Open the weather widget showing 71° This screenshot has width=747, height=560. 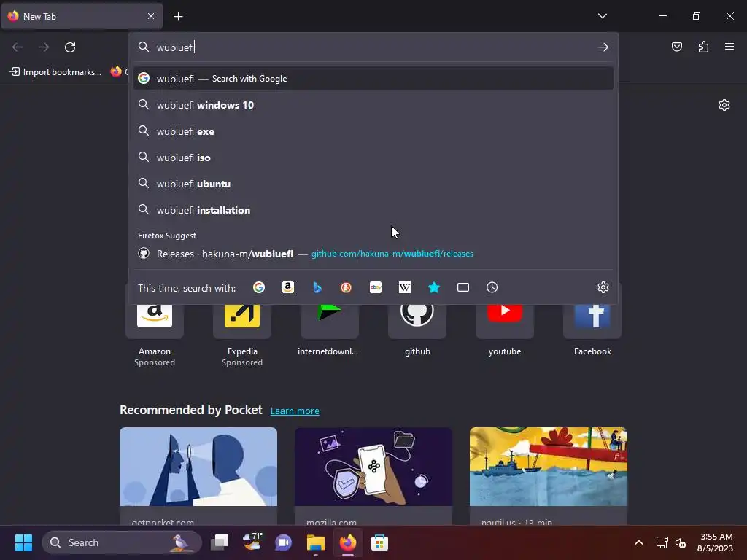point(252,542)
